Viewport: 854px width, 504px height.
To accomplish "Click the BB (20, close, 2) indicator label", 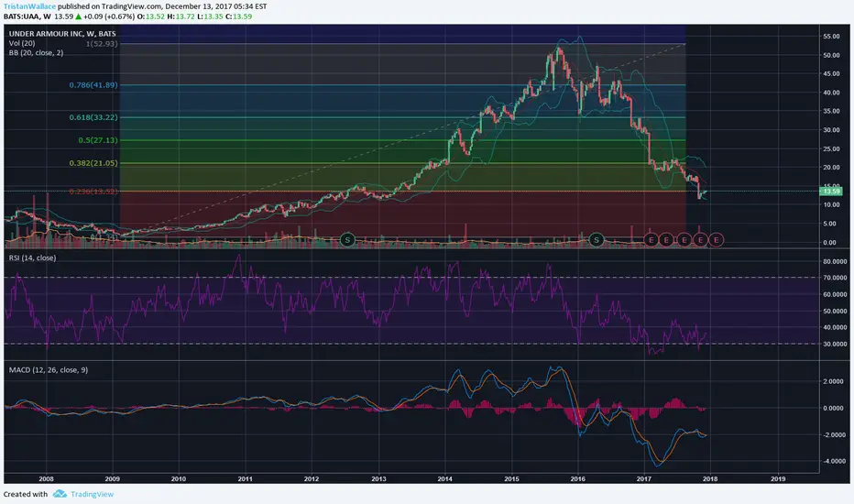I will pyautogui.click(x=36, y=53).
